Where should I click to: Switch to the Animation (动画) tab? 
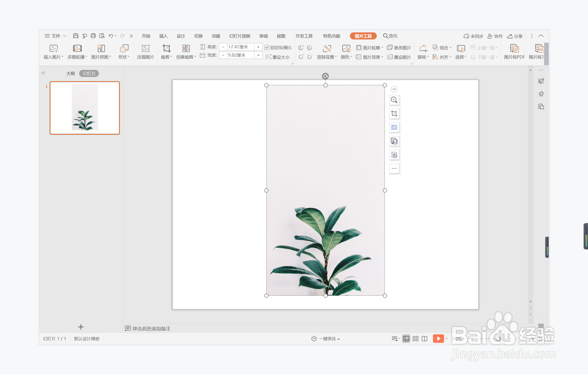coord(216,36)
